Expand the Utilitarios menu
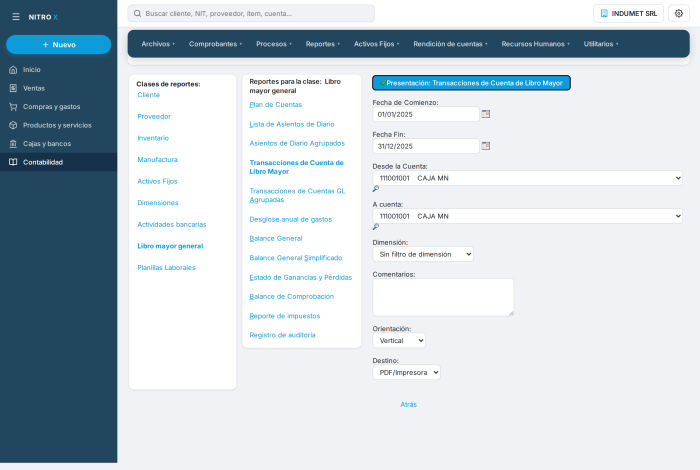The image size is (700, 470). click(600, 44)
